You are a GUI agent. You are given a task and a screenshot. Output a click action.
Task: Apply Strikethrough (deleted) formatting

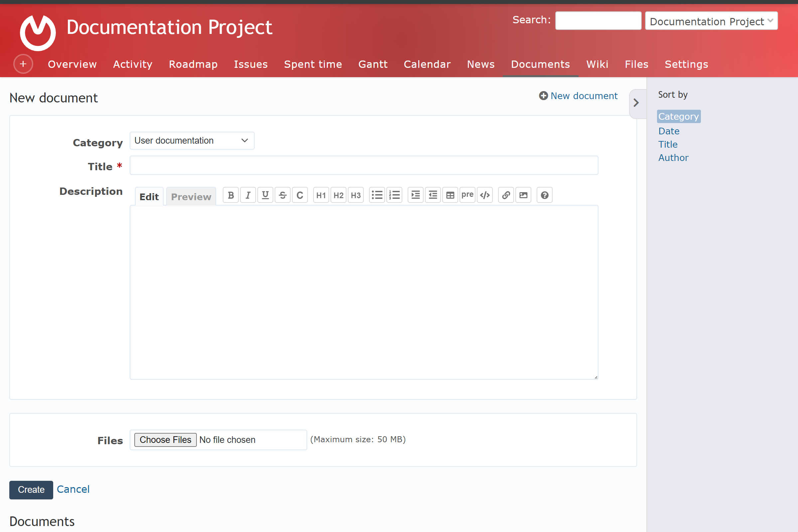pos(283,195)
